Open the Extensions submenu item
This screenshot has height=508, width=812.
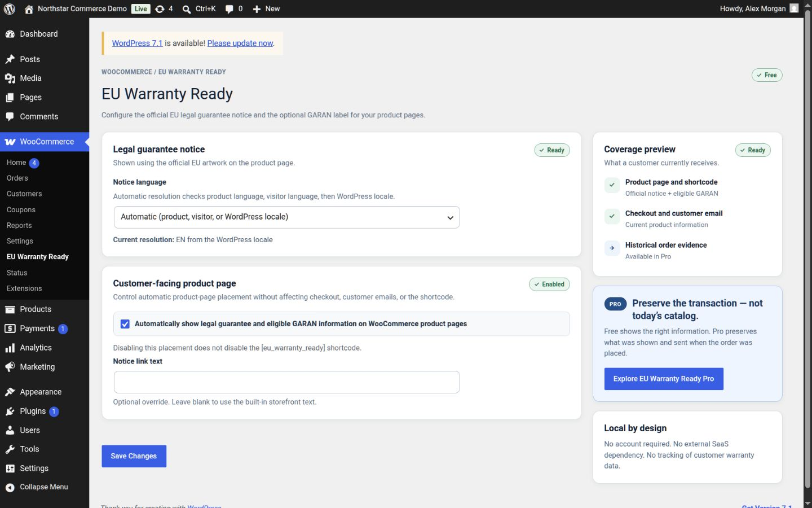pos(24,289)
